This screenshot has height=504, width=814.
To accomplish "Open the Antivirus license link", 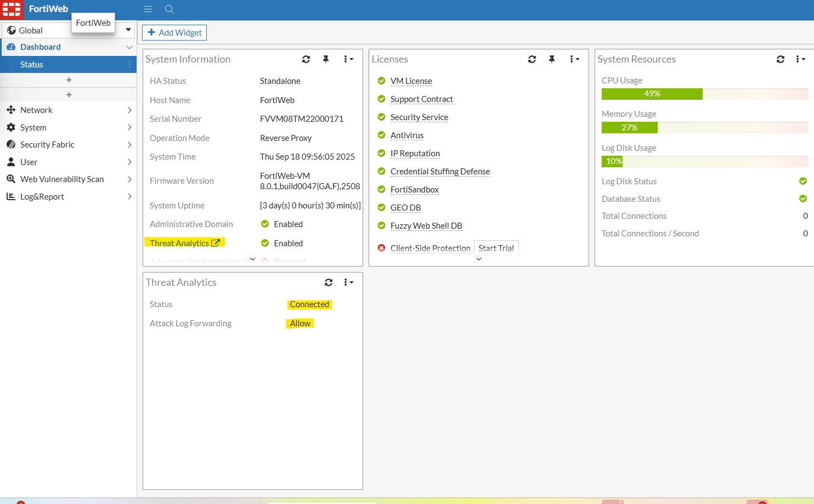I will click(x=407, y=135).
